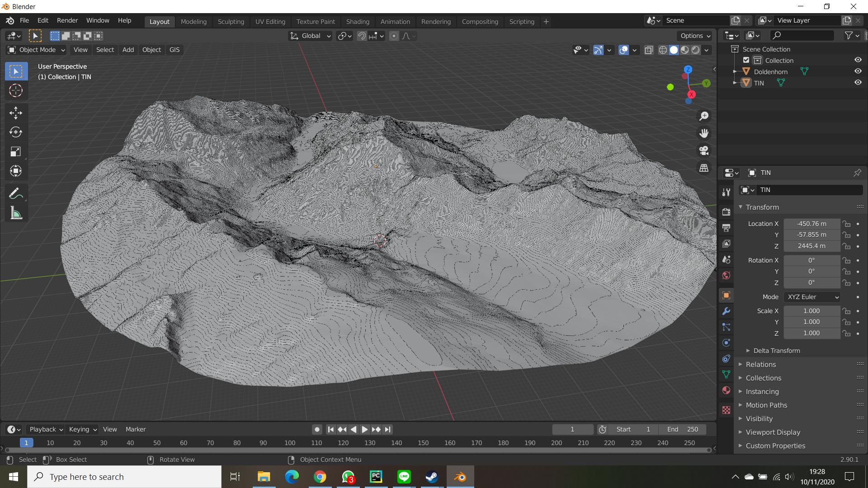Open the Object Data mesh properties tab

tap(726, 374)
